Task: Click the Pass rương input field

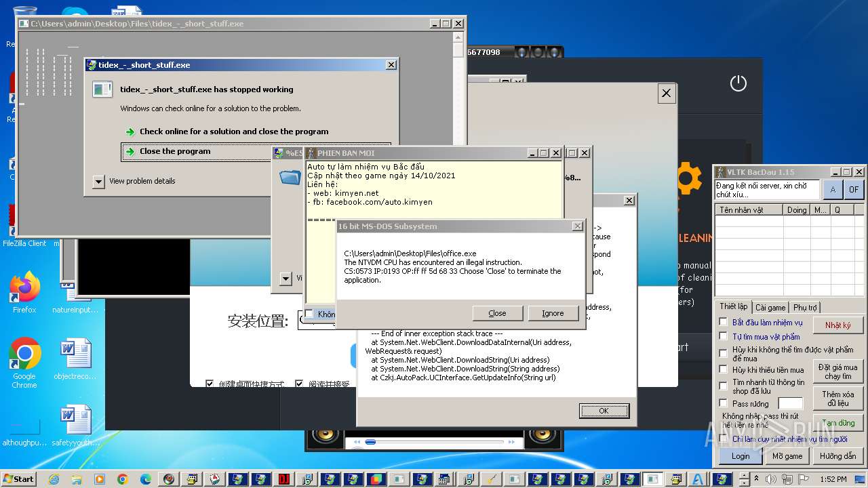Action: pos(790,403)
